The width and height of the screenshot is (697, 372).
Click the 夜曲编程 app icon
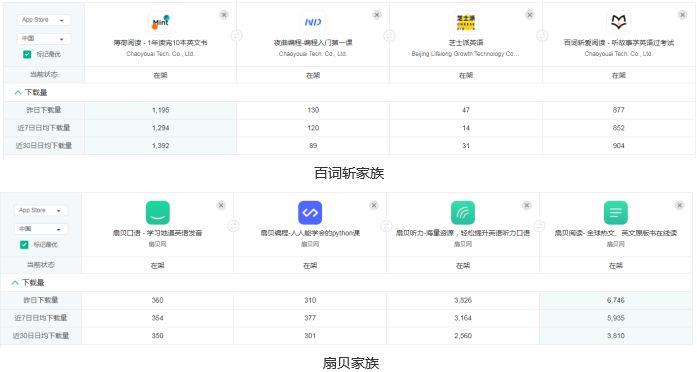313,22
